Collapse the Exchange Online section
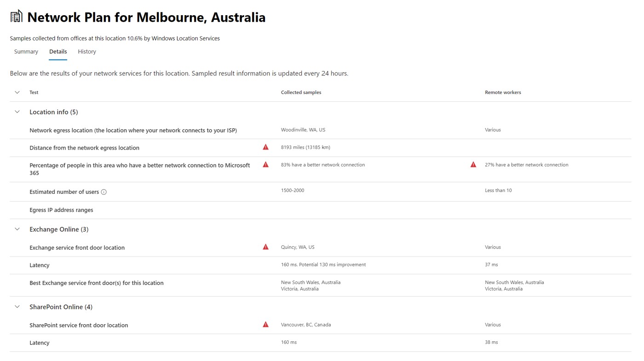 coord(17,229)
